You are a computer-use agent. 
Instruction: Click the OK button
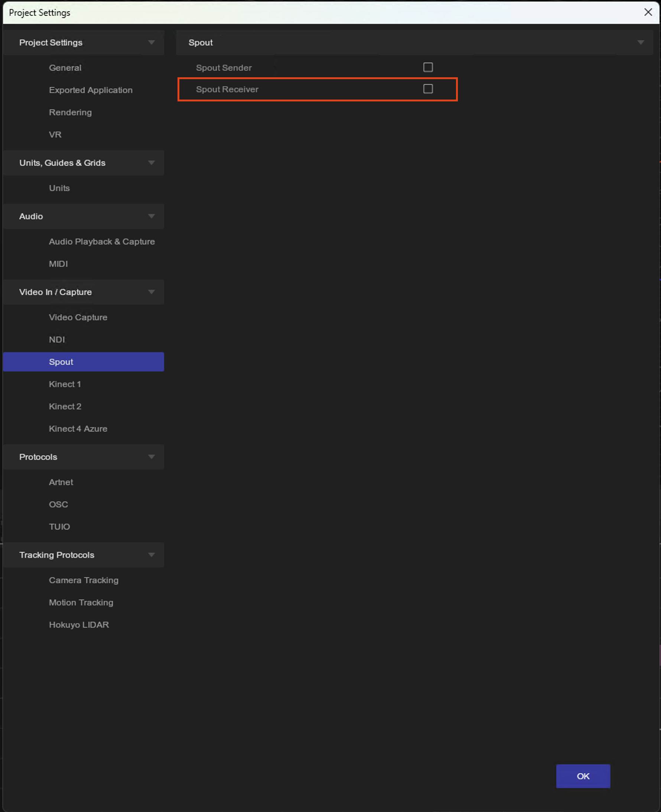pyautogui.click(x=583, y=776)
